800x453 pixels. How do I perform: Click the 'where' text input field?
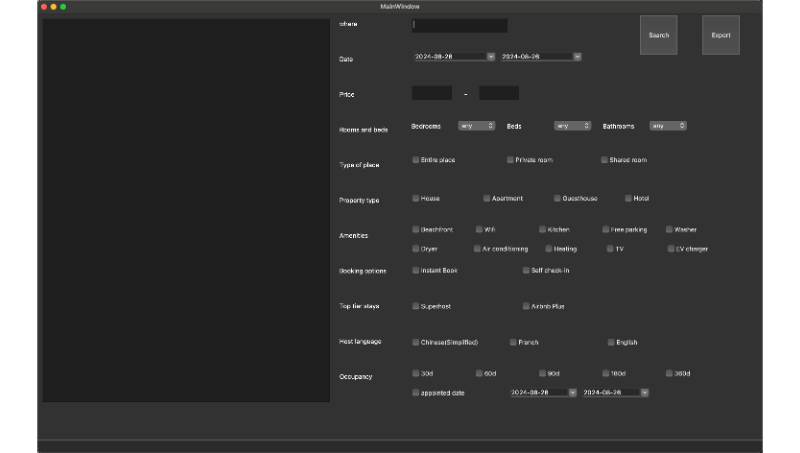[x=459, y=25]
